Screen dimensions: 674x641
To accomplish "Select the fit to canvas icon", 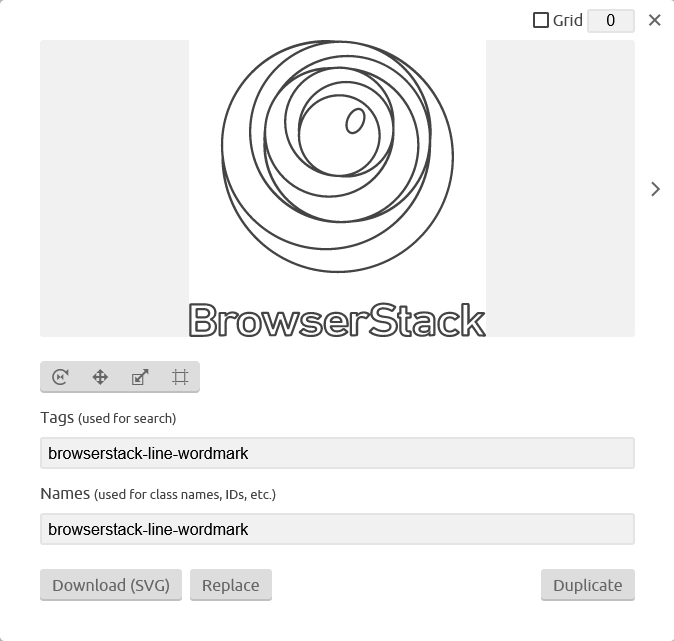I will (180, 377).
